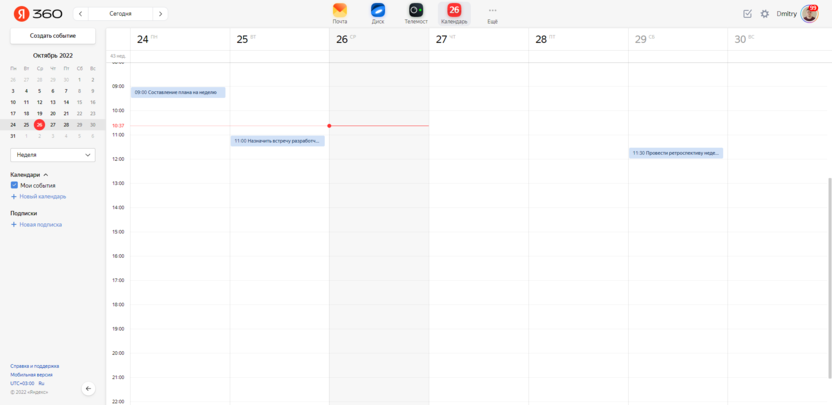Open Диск cloud storage
The height and width of the screenshot is (405, 832).
(x=378, y=14)
